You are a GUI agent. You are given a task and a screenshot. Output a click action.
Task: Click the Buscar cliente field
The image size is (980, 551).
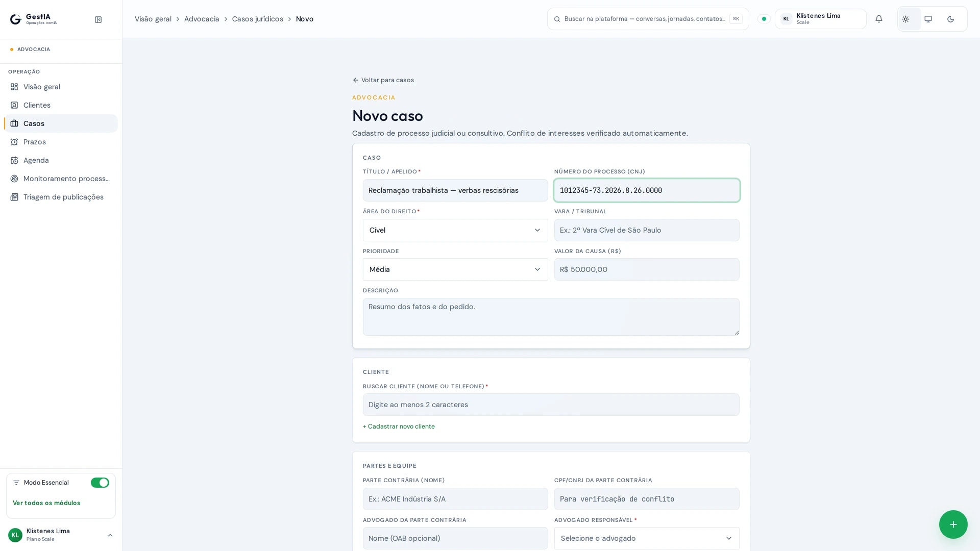(551, 405)
